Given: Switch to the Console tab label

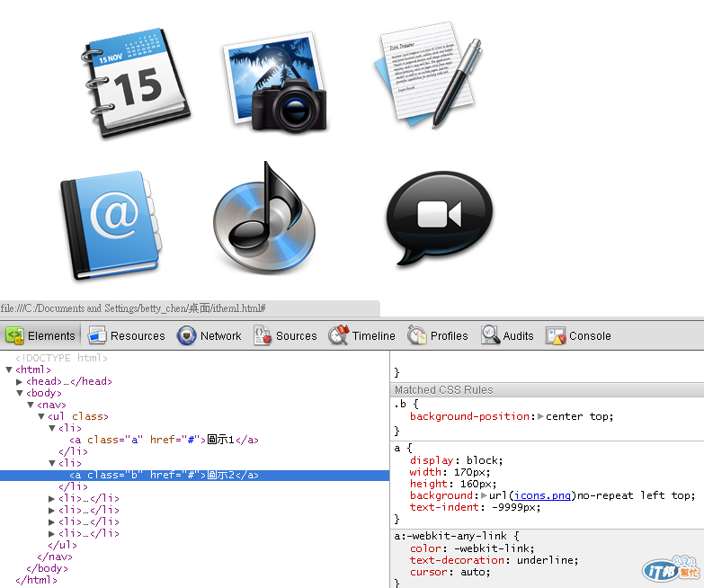Looking at the screenshot, I should [590, 335].
